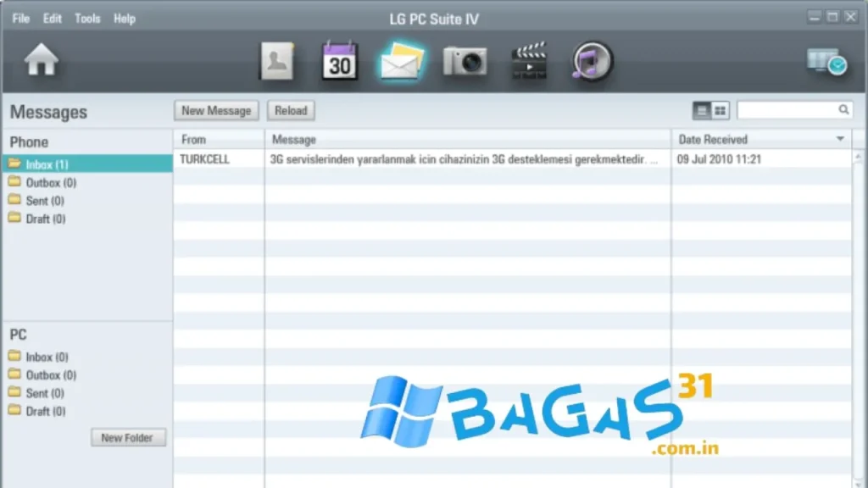The width and height of the screenshot is (868, 488).
Task: Click the search magnifier icon
Action: click(844, 110)
